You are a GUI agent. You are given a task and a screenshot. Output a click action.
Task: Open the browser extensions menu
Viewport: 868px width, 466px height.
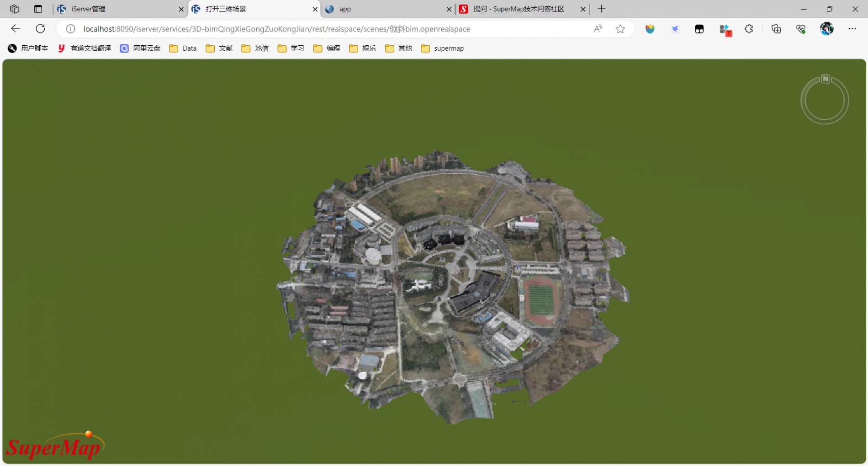coord(749,29)
